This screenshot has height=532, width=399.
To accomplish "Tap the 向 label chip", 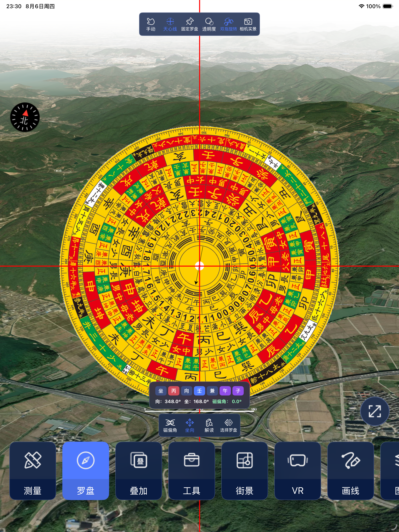I will coord(186,391).
